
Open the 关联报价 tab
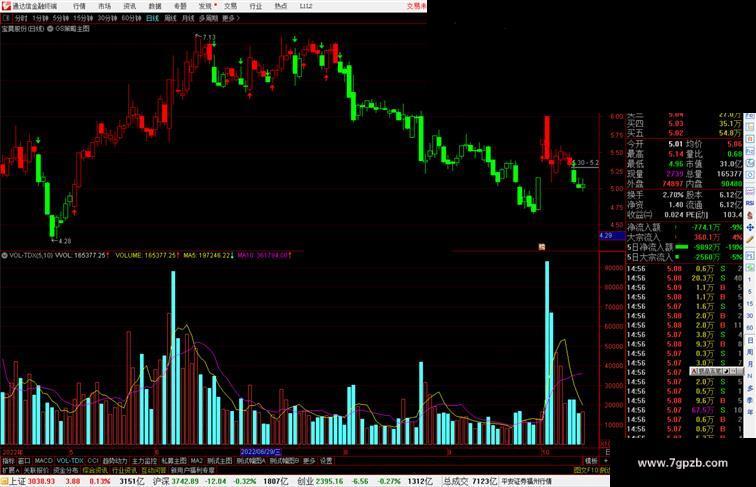click(36, 470)
